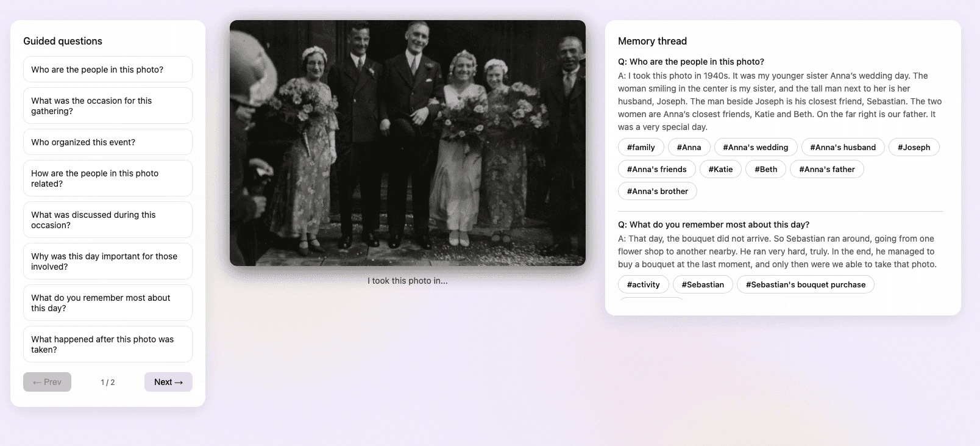The image size is (980, 446).
Task: Click the #Anna's friends tag
Action: point(656,169)
